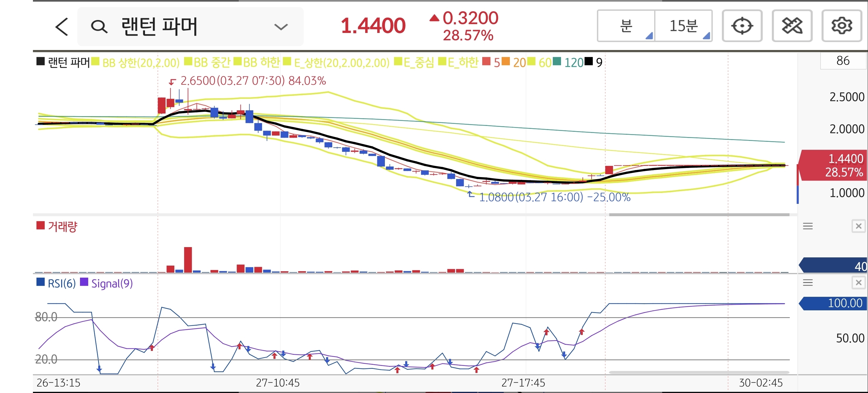The width and height of the screenshot is (868, 393).
Task: Open the 분 chart-type dropdown
Action: (626, 26)
